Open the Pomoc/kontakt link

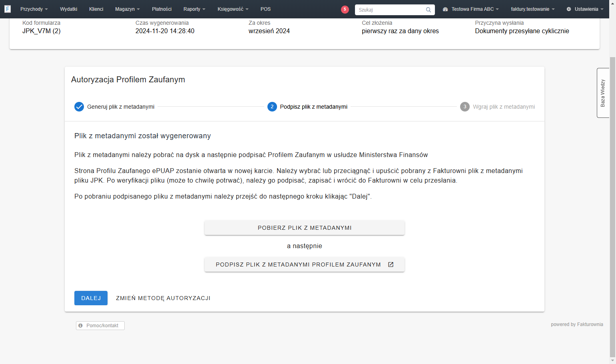(x=100, y=326)
